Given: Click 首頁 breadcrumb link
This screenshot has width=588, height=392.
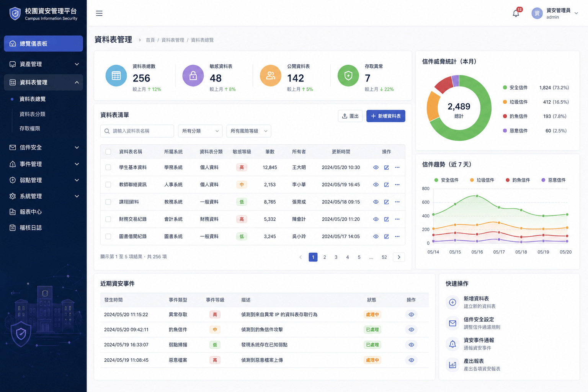Looking at the screenshot, I should pyautogui.click(x=150, y=40).
